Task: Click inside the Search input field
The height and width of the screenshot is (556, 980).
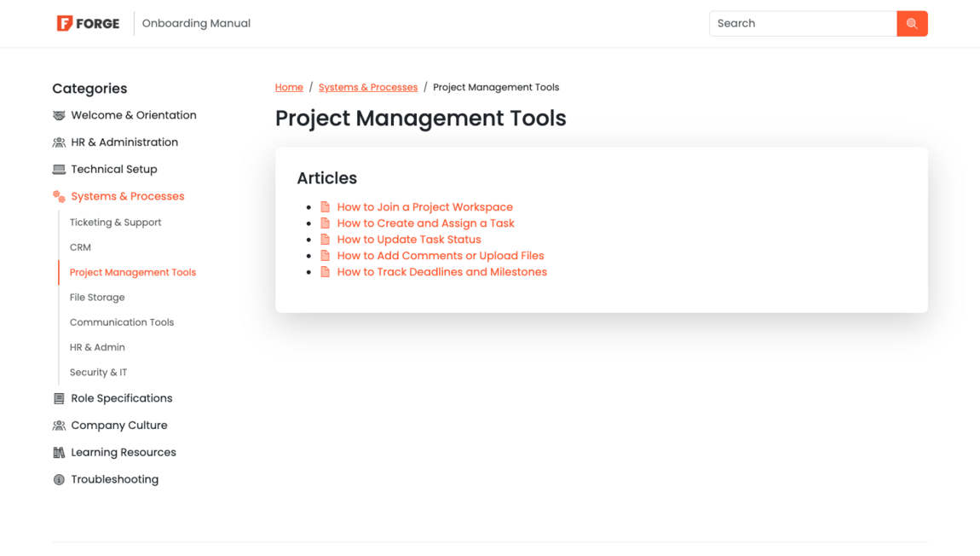Action: pos(793,23)
